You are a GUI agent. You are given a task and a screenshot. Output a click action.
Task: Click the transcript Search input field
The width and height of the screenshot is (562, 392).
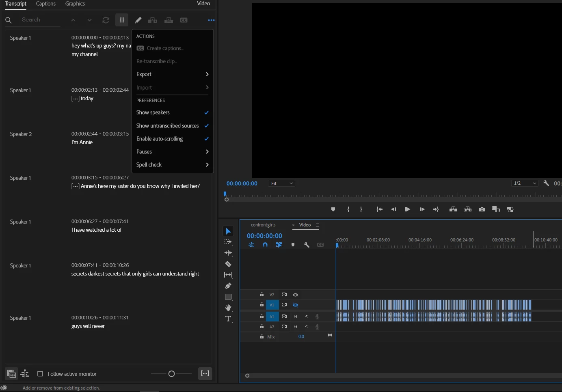(40, 20)
